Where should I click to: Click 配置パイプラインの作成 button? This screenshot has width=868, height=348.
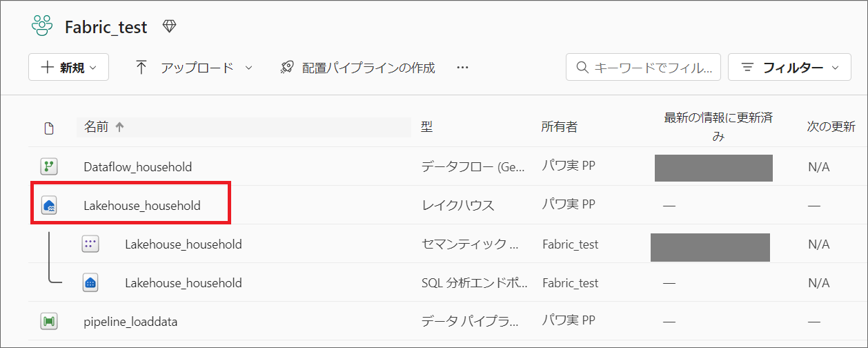click(x=357, y=67)
